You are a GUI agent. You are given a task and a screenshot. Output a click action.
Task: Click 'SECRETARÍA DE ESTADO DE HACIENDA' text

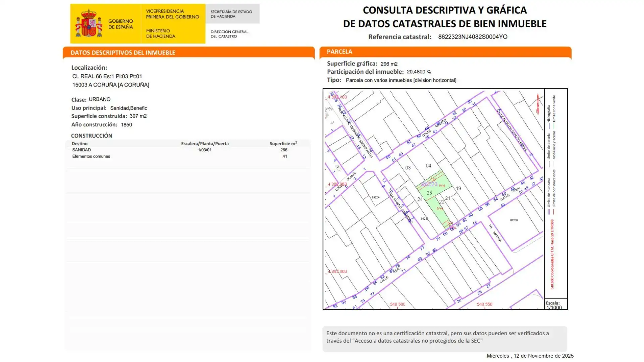click(x=231, y=14)
